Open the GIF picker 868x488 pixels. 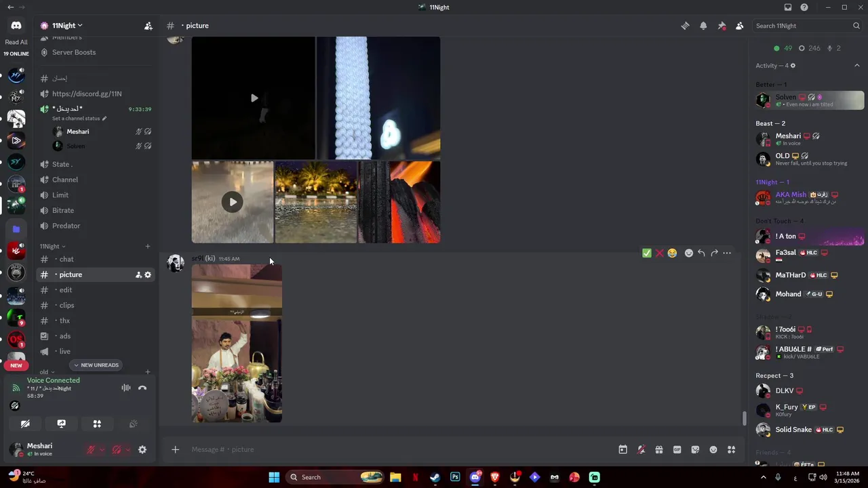tap(677, 449)
